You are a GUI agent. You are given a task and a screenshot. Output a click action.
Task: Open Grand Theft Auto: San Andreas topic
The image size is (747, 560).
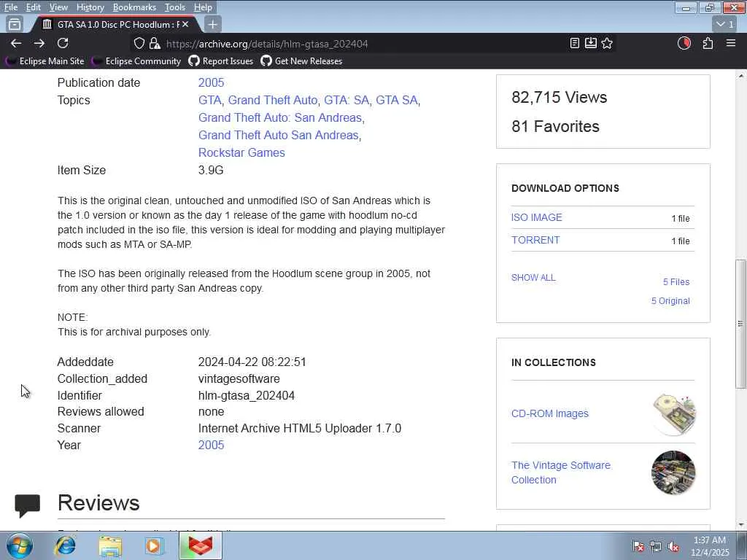tap(280, 117)
